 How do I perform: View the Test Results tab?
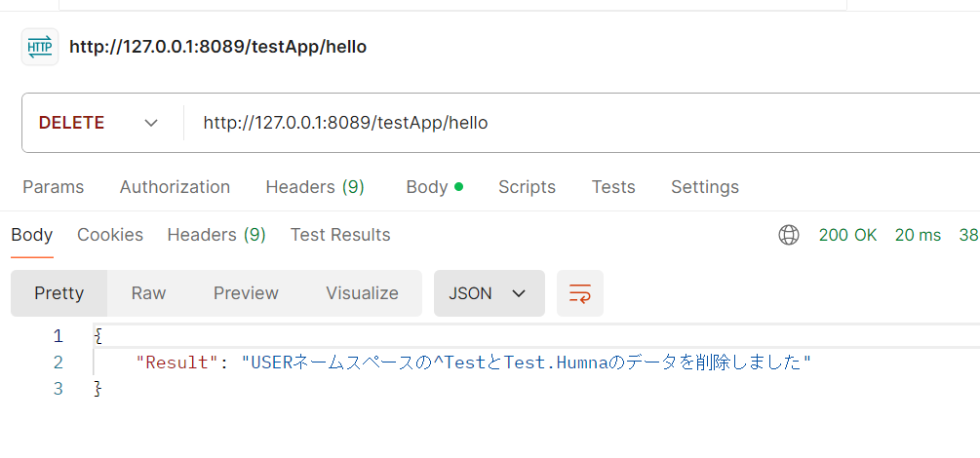[x=340, y=235]
